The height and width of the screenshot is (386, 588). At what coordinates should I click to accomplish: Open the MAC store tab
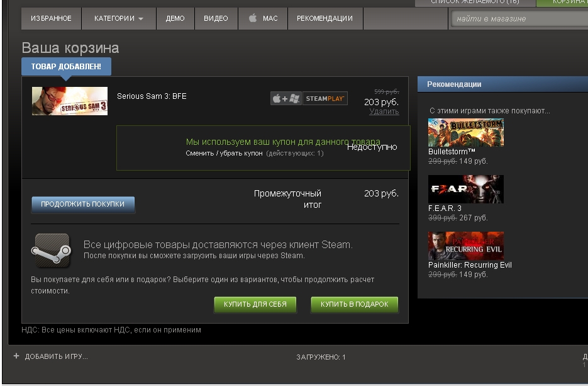(x=263, y=18)
